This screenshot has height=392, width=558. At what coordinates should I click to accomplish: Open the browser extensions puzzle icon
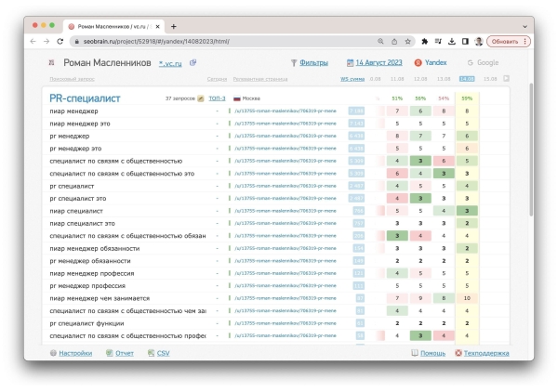pyautogui.click(x=424, y=41)
